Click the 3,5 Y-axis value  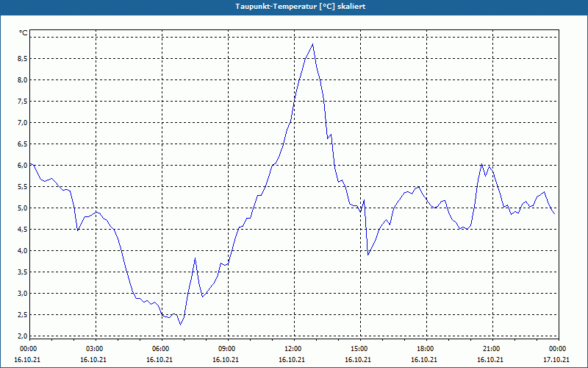click(x=23, y=272)
